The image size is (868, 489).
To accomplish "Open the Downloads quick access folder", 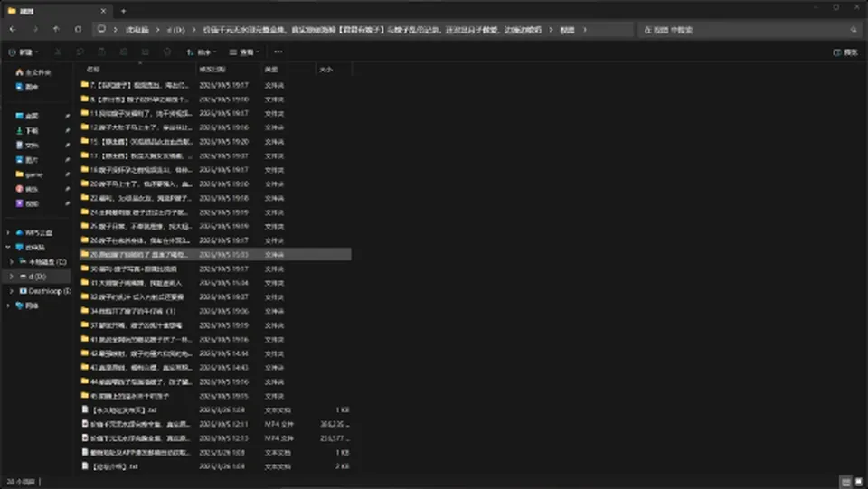I will point(28,130).
